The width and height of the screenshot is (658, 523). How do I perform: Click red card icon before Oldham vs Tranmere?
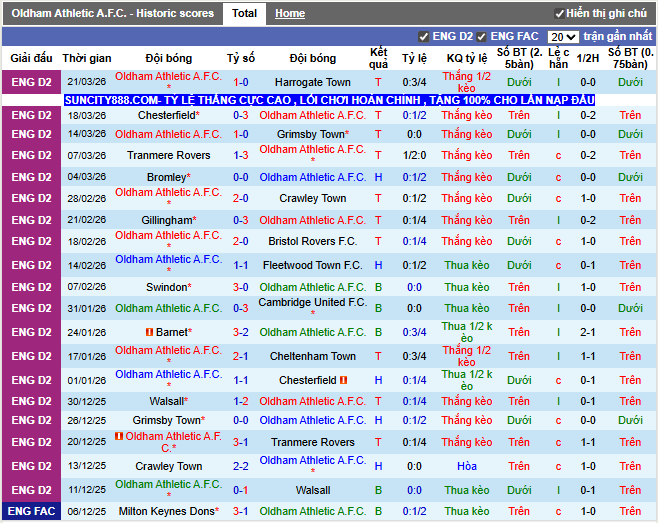point(119,436)
